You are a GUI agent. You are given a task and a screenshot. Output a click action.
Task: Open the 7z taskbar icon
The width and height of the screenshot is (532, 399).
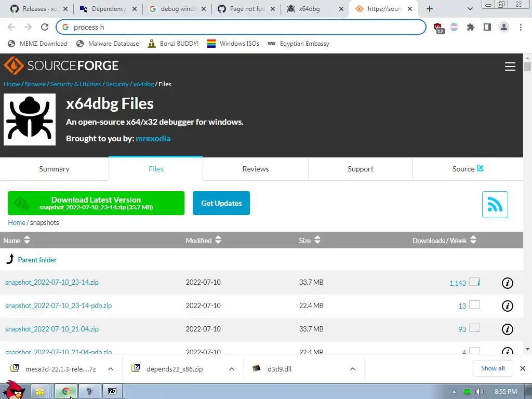112,392
